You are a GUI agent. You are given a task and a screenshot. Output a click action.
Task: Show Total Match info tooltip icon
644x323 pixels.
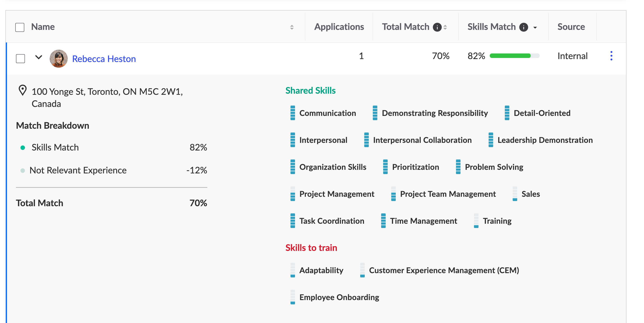coord(437,27)
